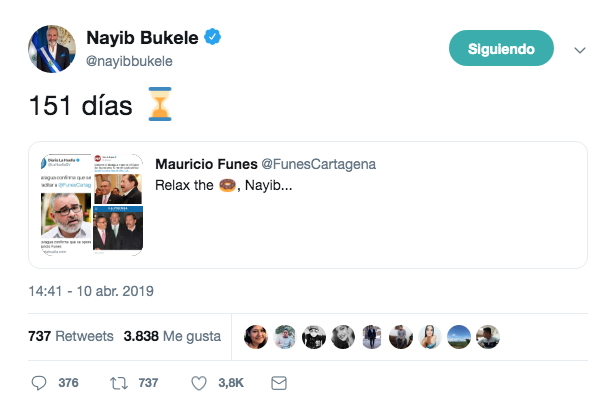Expand the tweet options chevron

[580, 50]
